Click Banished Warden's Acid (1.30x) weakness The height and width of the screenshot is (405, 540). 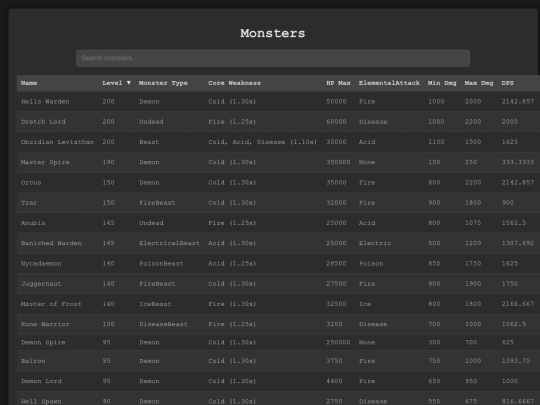(x=232, y=243)
